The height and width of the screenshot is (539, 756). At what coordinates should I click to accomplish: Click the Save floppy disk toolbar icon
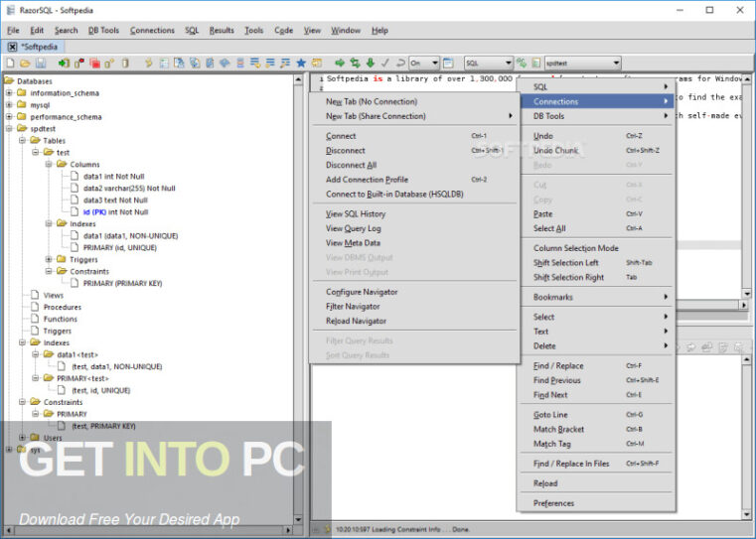pyautogui.click(x=41, y=64)
